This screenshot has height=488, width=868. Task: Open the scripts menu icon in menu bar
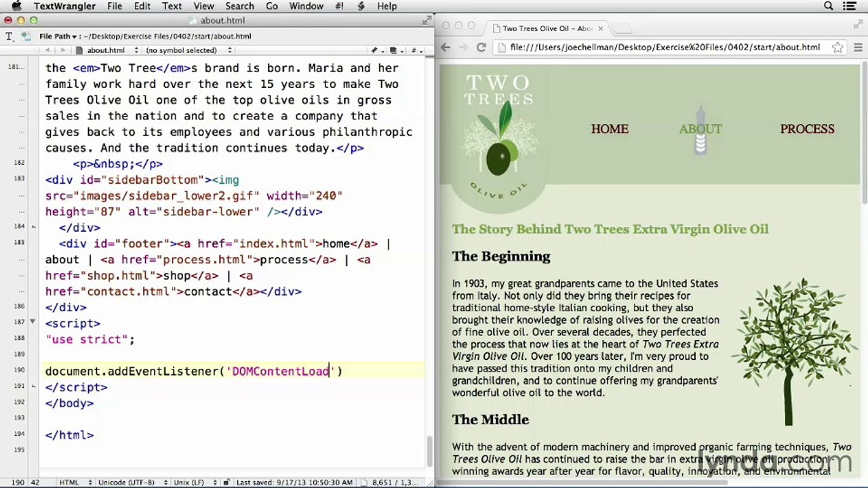point(361,6)
